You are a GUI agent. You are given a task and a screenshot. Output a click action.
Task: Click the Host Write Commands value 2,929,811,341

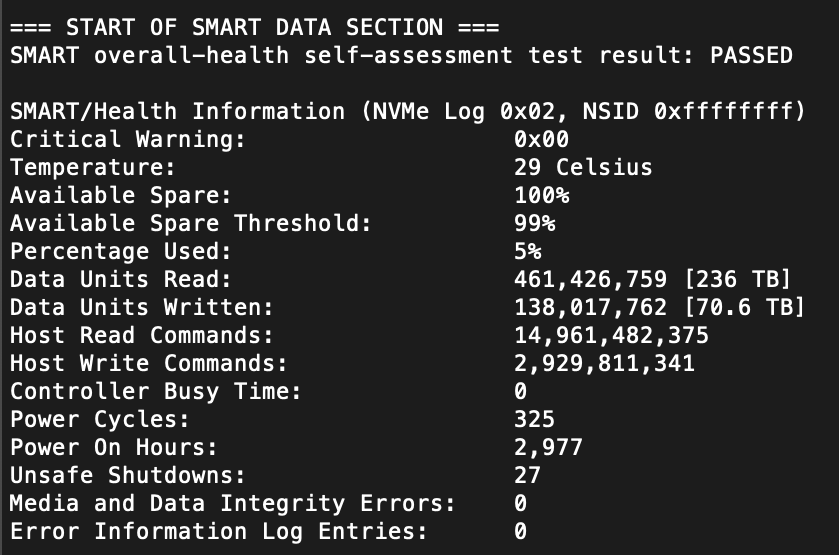pos(604,363)
